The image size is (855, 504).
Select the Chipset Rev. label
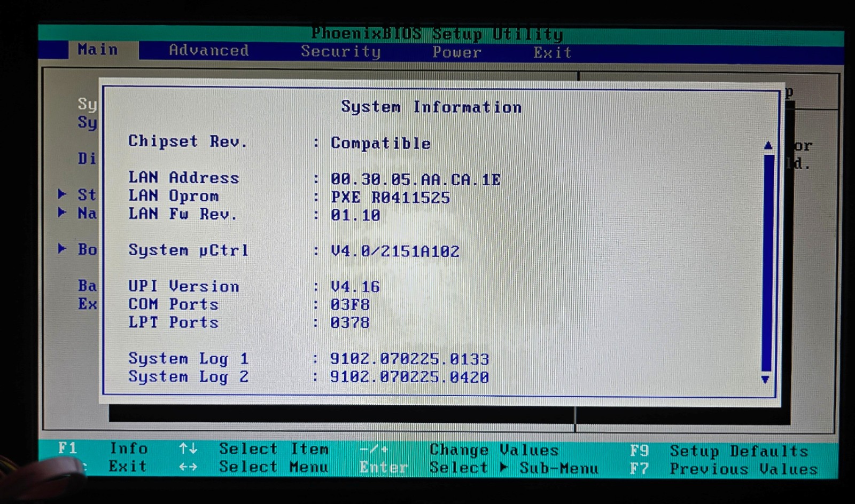tap(188, 141)
